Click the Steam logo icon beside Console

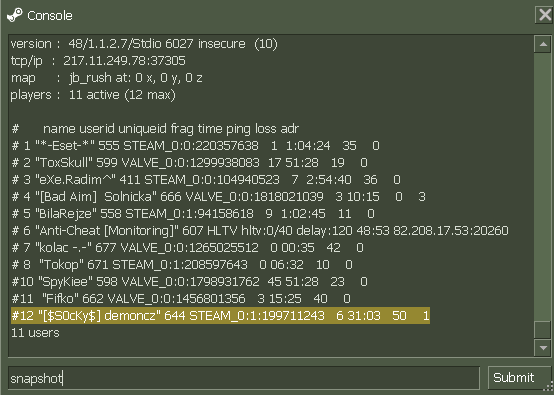click(x=15, y=15)
